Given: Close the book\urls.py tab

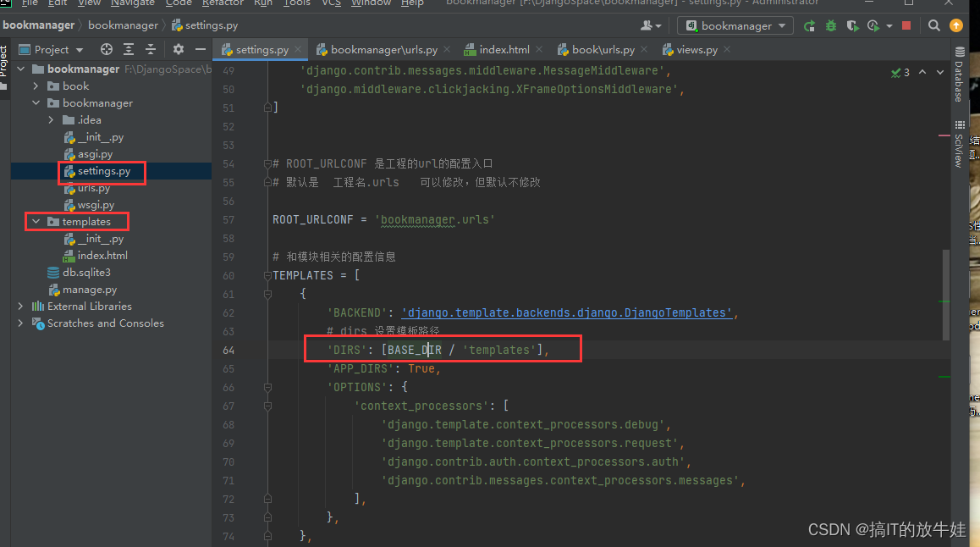Looking at the screenshot, I should coord(644,49).
